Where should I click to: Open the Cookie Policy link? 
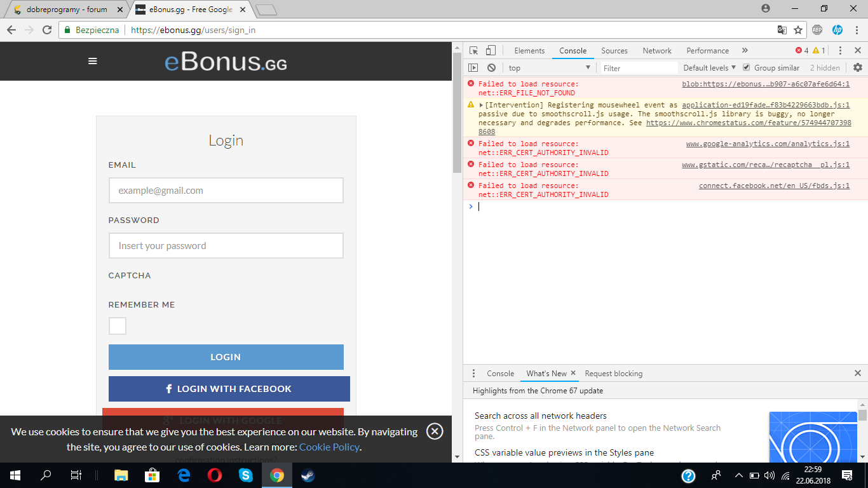[329, 447]
